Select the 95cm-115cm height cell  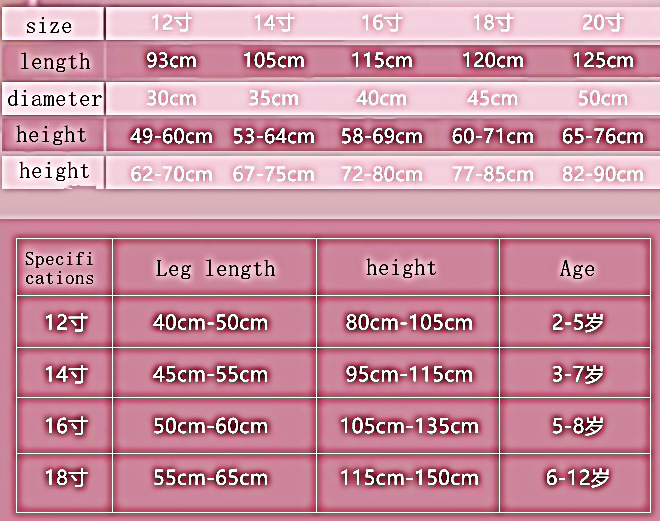(406, 375)
